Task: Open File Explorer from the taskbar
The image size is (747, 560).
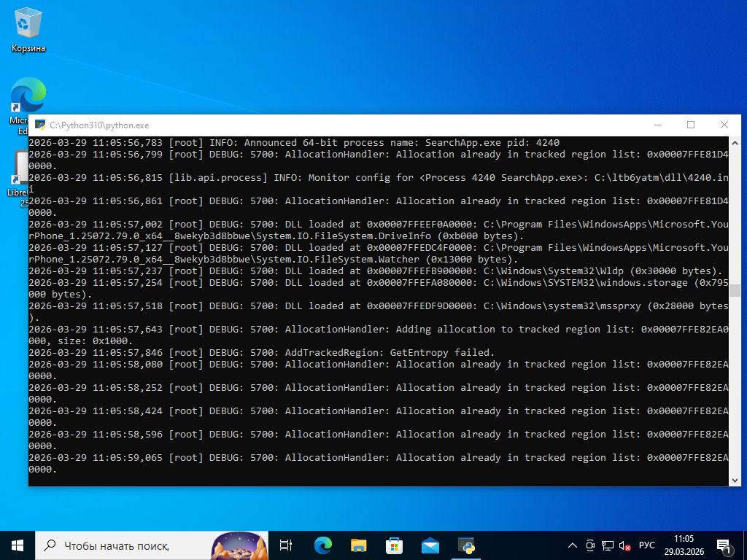Action: pyautogui.click(x=358, y=545)
